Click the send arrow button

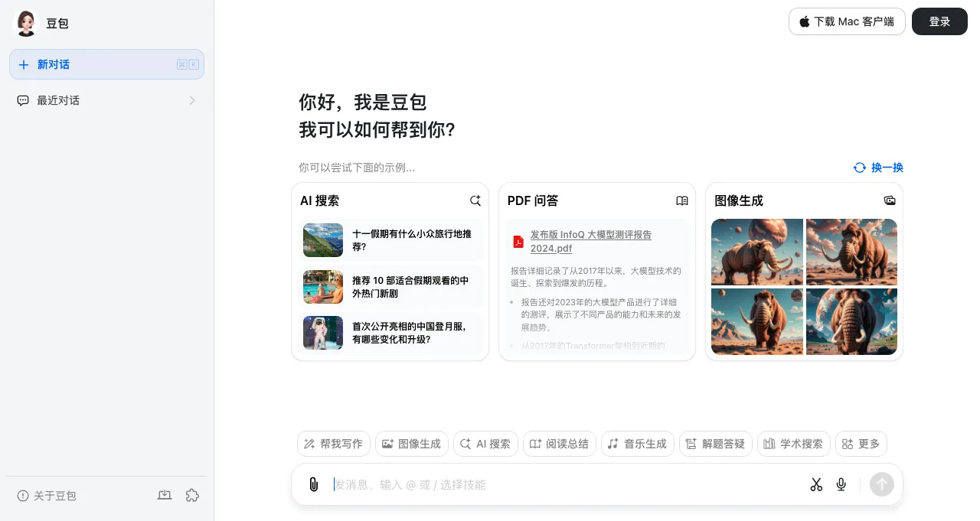(x=882, y=484)
